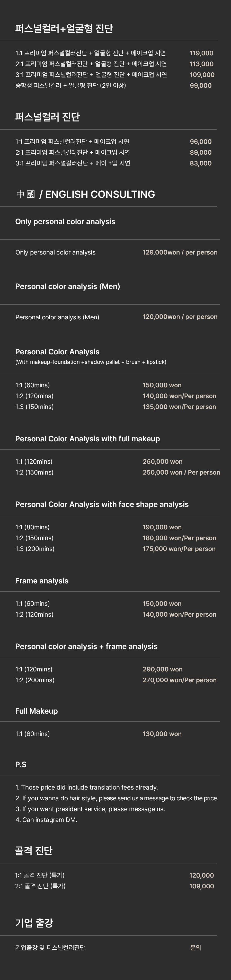Click the 2:1 골격 진단 109,000 price
This screenshot has height=980, width=231.
click(x=201, y=886)
